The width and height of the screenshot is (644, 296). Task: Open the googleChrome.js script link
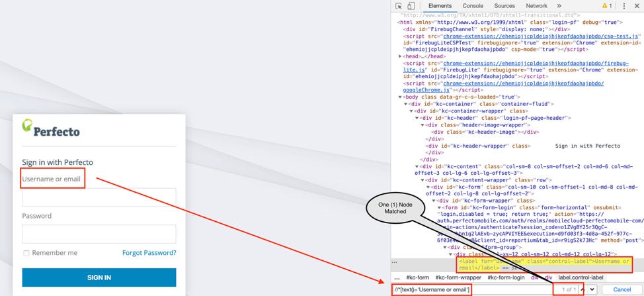tap(503, 86)
